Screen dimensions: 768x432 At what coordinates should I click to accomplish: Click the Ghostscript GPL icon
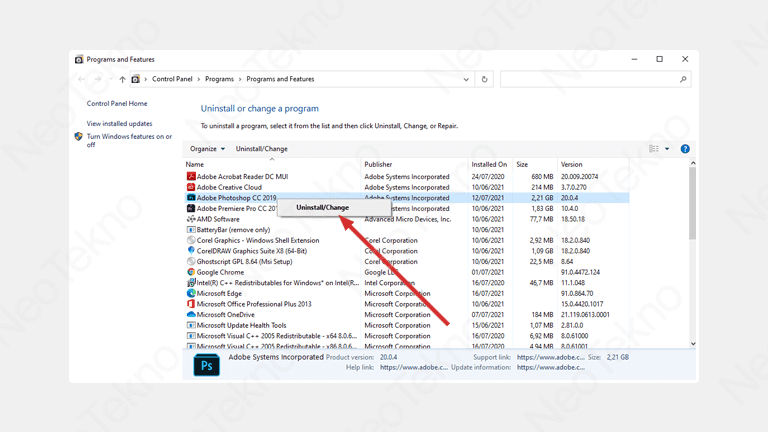[x=191, y=262]
